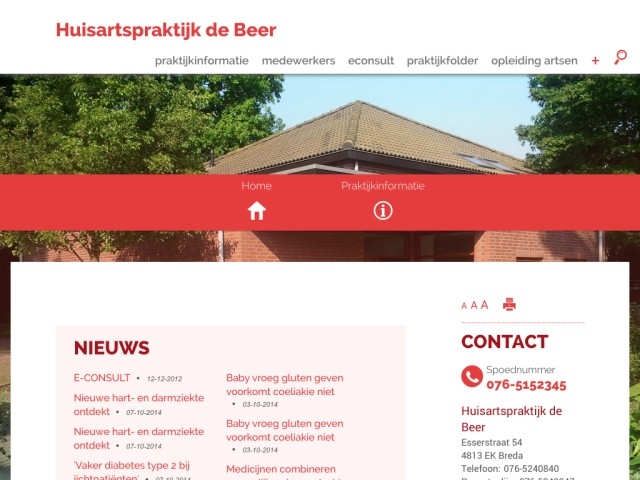
Task: Open econsult menu item
Action: coord(371,61)
